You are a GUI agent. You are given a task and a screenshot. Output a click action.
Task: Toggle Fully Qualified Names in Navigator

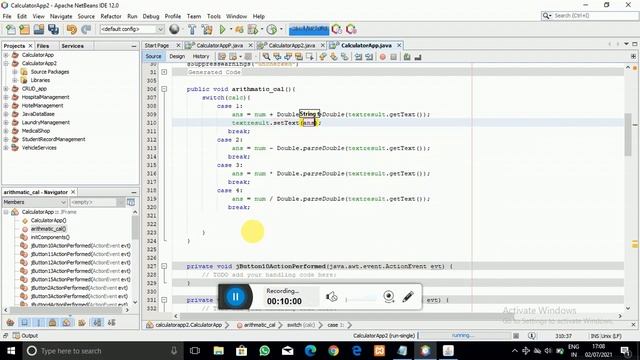click(x=82, y=322)
